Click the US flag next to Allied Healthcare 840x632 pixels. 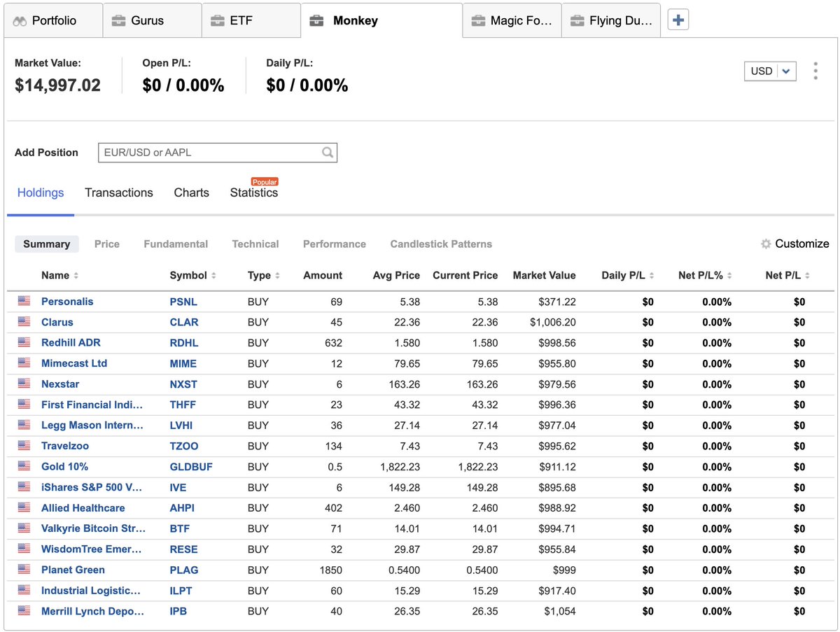point(24,507)
